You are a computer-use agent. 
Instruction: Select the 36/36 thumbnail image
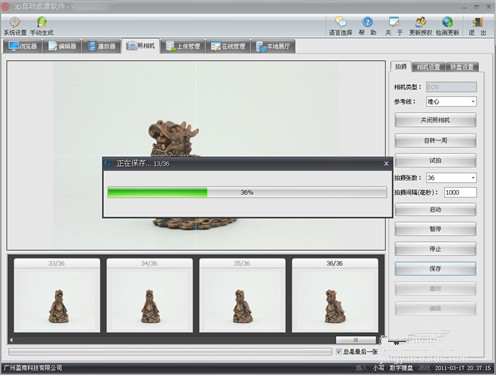[x=335, y=295]
